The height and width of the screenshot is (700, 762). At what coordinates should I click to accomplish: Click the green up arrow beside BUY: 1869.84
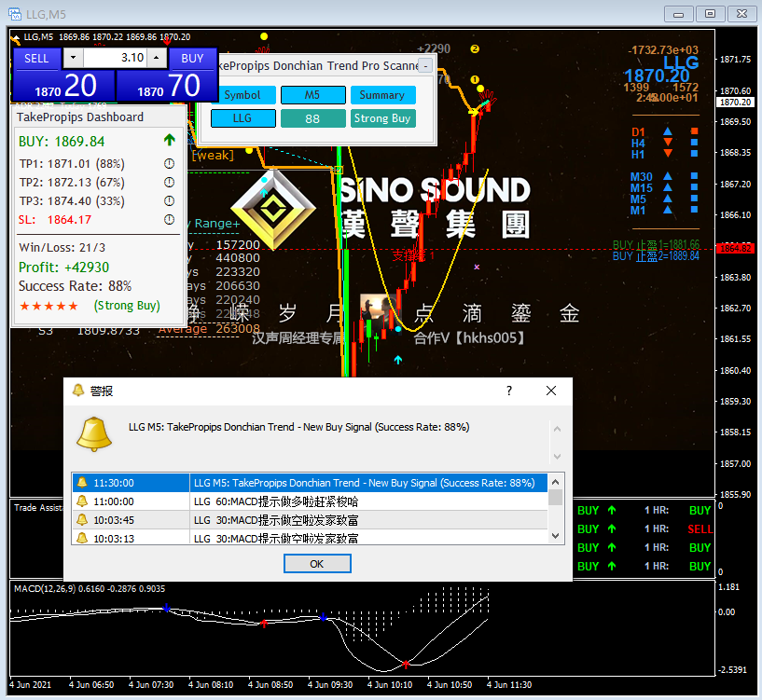(169, 141)
